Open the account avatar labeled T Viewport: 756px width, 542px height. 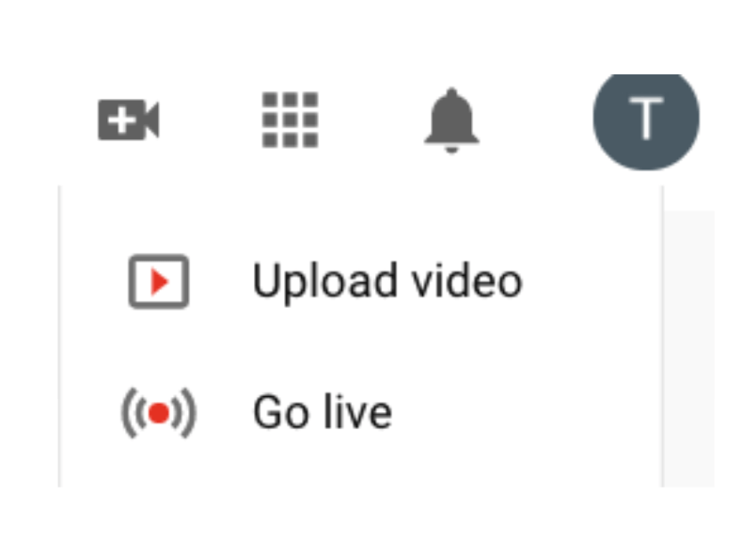[x=646, y=120]
